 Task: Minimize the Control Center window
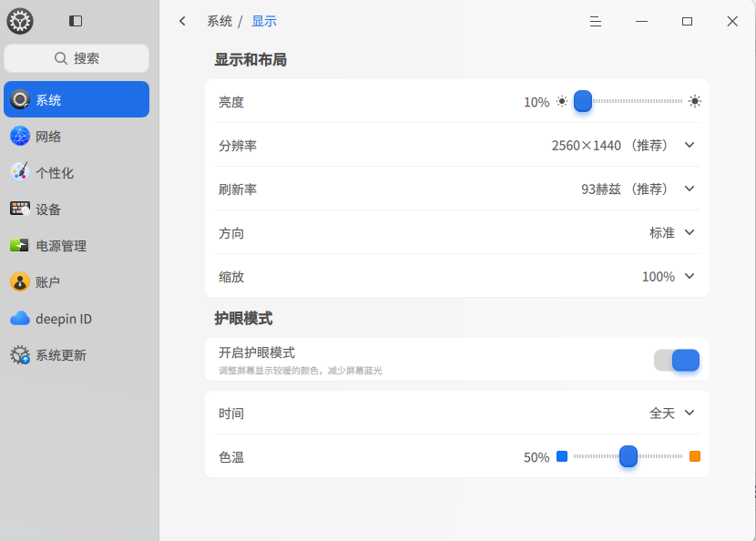641,21
